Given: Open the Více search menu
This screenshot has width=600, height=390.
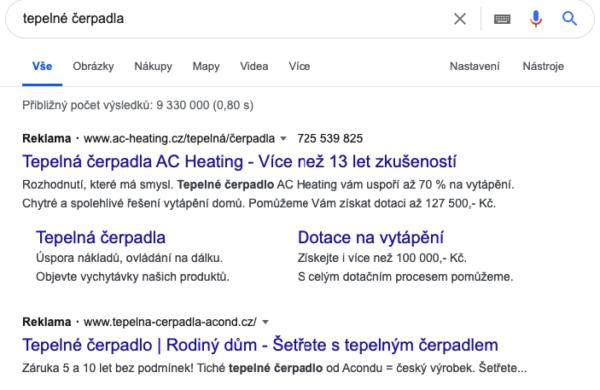Looking at the screenshot, I should pos(299,66).
